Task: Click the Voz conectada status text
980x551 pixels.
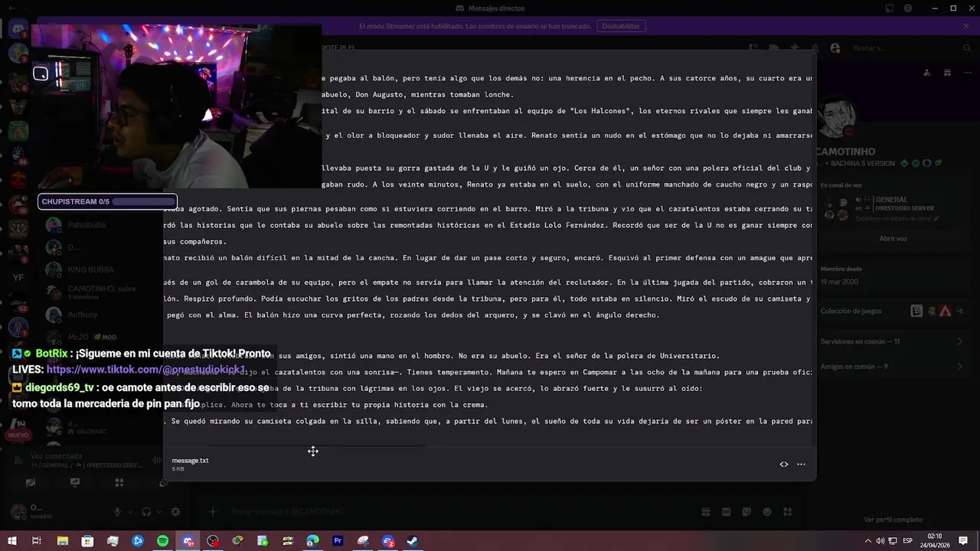Action: (57, 456)
